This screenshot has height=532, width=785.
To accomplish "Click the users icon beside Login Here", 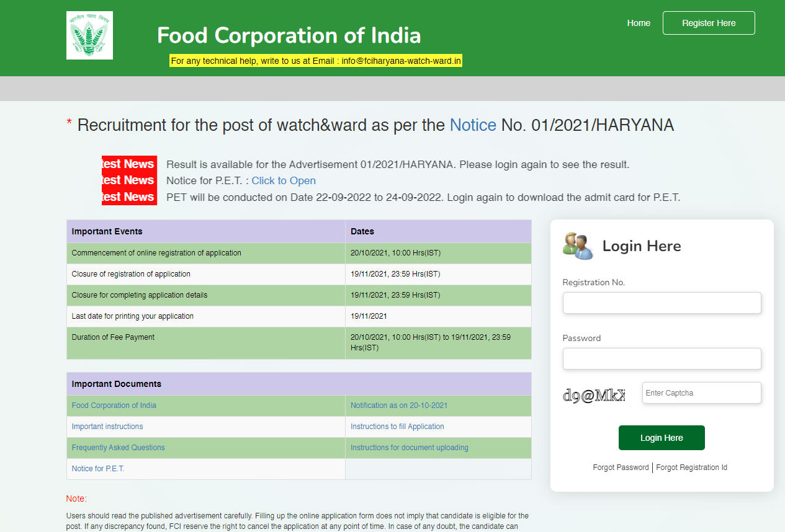I will (x=578, y=246).
